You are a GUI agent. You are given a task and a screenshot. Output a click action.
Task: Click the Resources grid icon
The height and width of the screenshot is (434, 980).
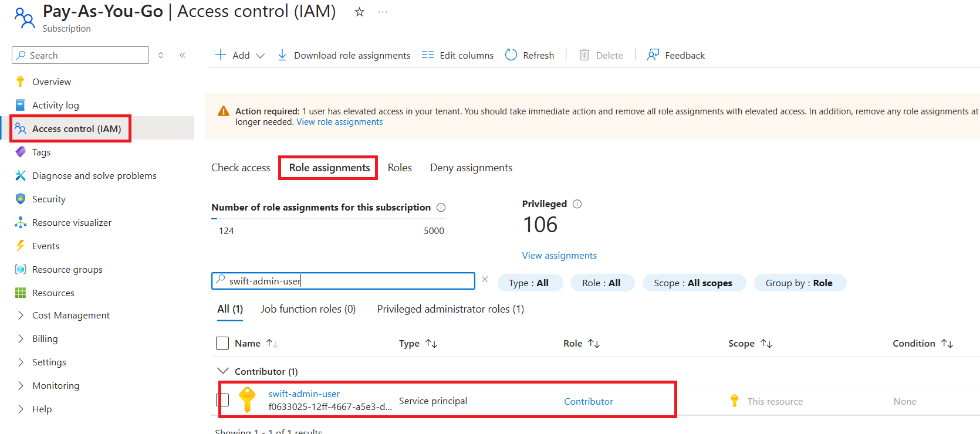click(21, 293)
